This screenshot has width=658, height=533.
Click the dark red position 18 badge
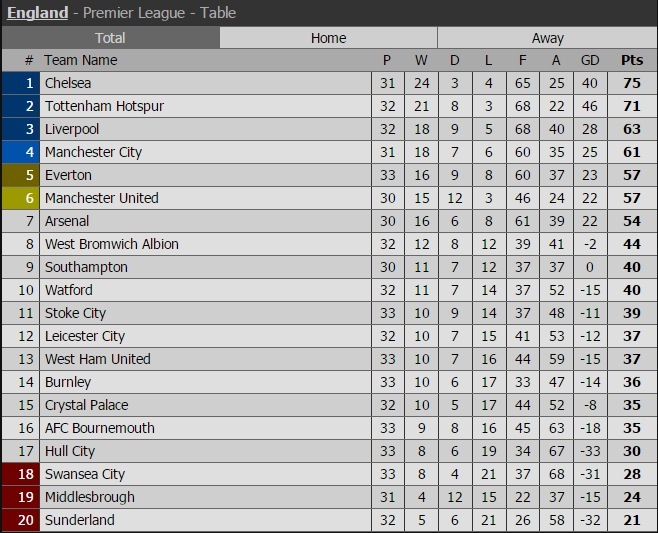(x=21, y=474)
